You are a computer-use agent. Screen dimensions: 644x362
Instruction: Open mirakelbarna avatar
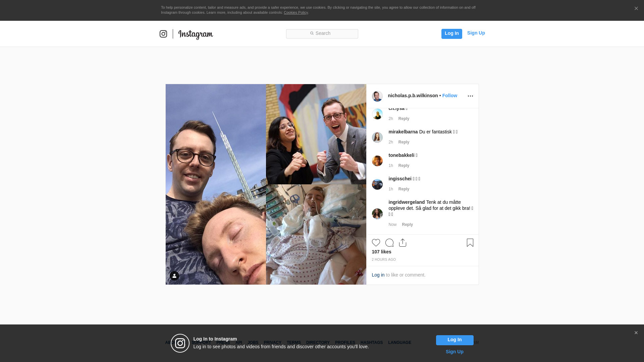pyautogui.click(x=377, y=137)
